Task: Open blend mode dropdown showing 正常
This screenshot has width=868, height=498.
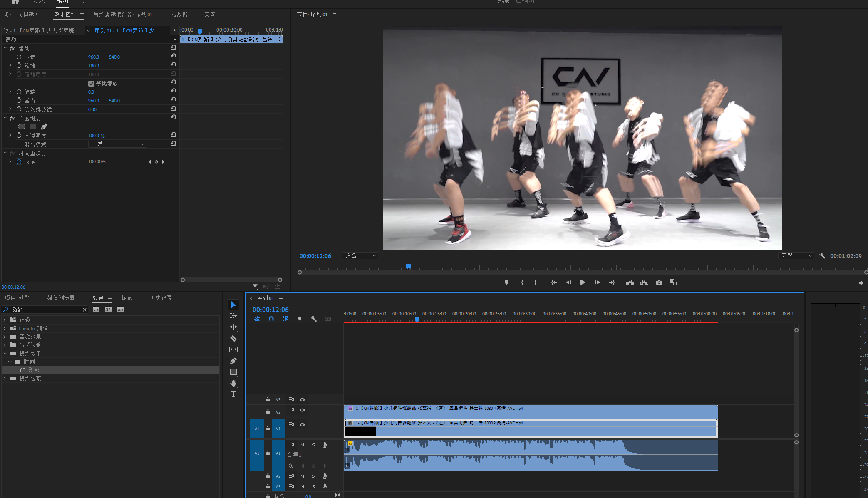Action: (118, 144)
